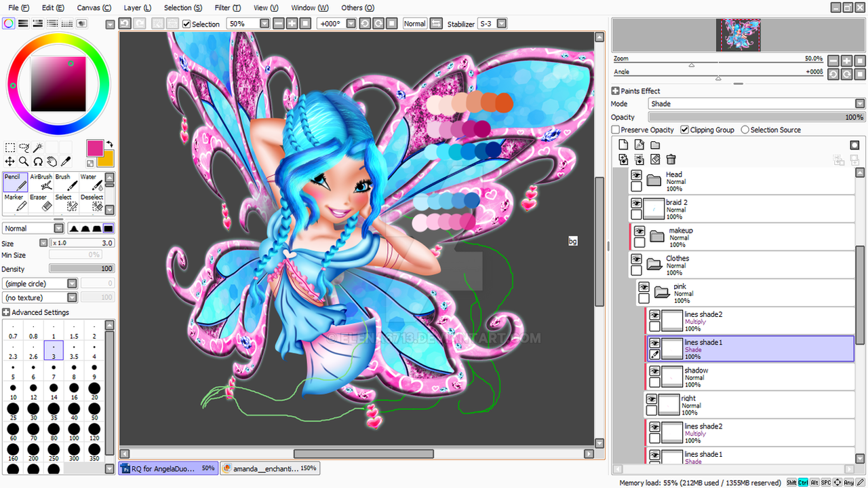Uncheck the Selection checkbox in toolbar
Image resolution: width=868 pixels, height=488 pixels.
pos(186,24)
